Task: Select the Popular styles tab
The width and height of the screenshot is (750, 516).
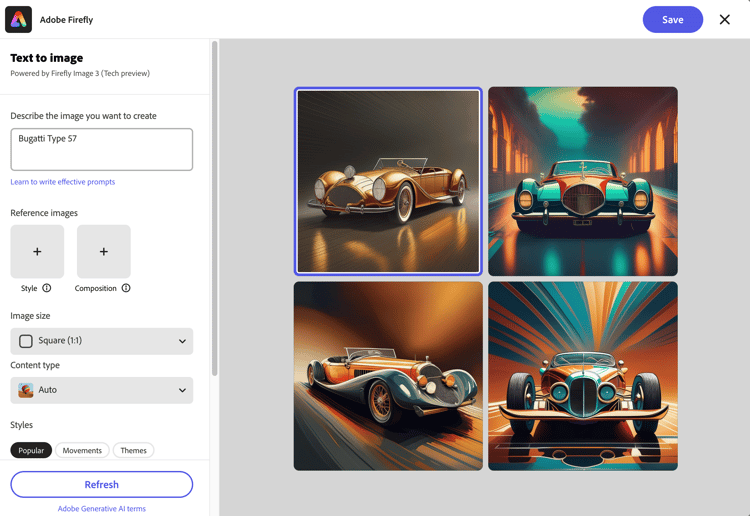Action: (x=31, y=450)
